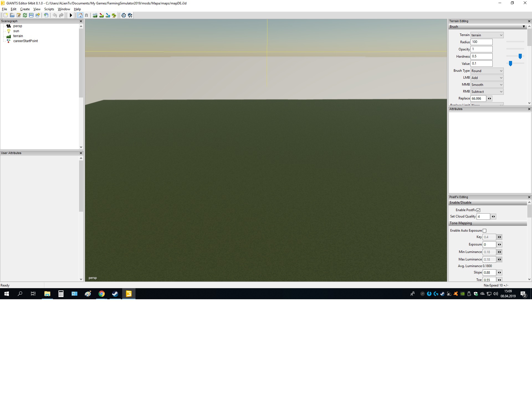Screen dimensions: 532x394
Task: Open the View menu
Action: [x=37, y=9]
